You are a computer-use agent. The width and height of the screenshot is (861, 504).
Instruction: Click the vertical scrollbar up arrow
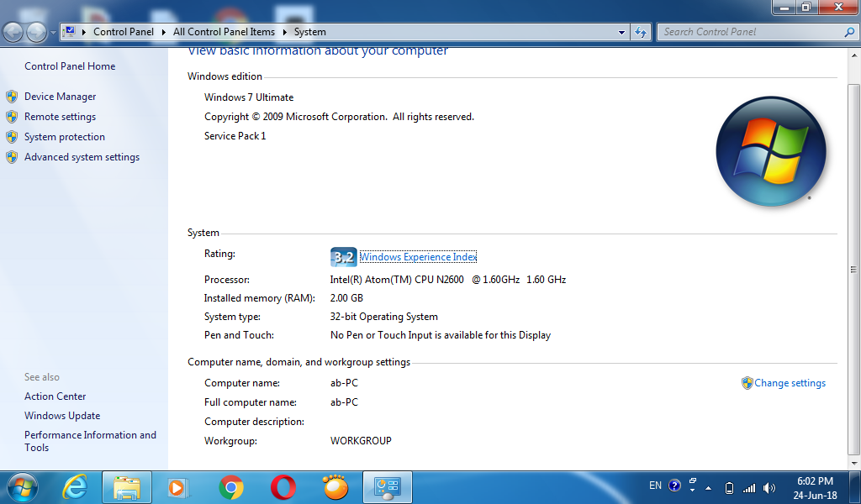(854, 55)
